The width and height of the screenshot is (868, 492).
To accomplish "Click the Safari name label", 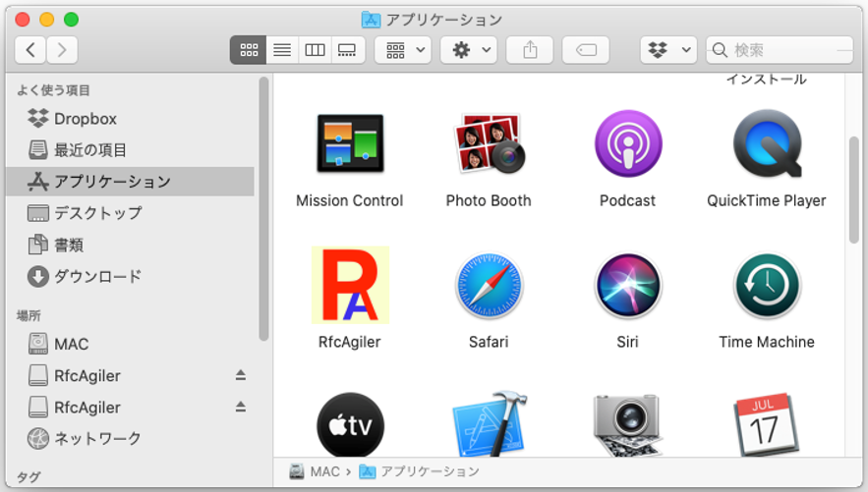I will pos(489,342).
